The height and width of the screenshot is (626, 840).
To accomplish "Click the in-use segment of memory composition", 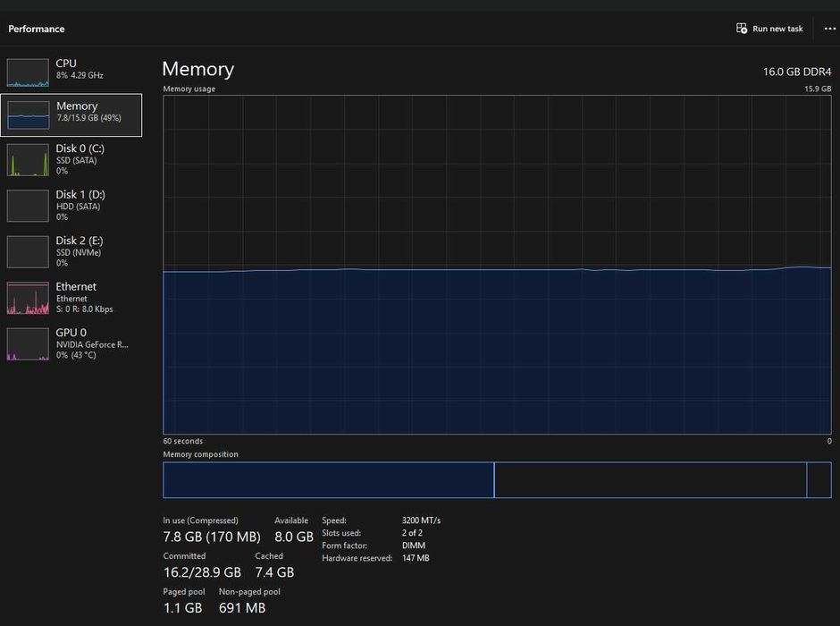I will point(328,480).
